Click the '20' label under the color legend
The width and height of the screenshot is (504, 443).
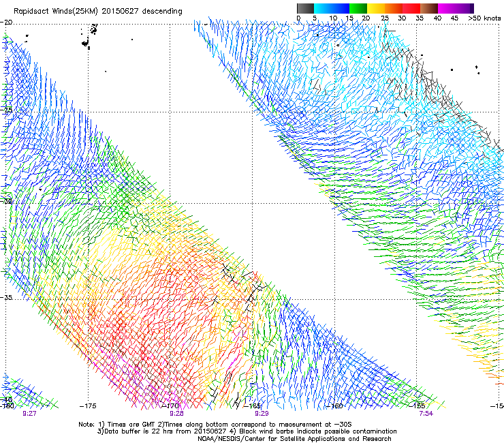(366, 18)
